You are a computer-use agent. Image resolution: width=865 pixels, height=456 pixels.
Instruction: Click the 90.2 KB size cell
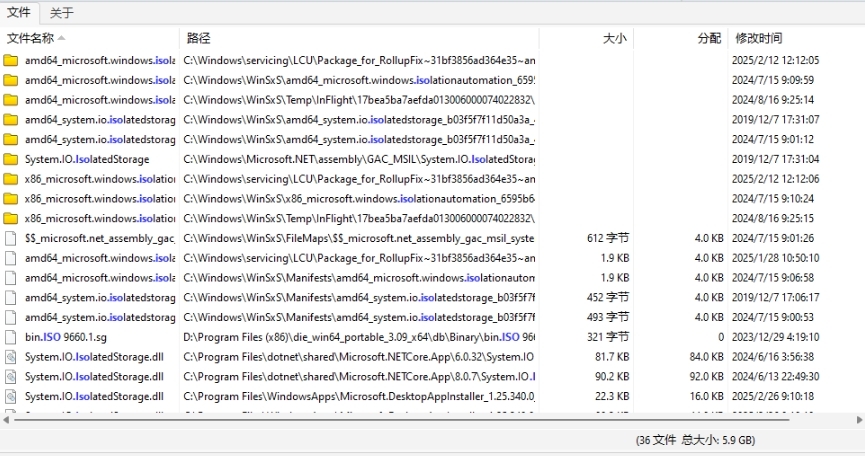coord(612,377)
